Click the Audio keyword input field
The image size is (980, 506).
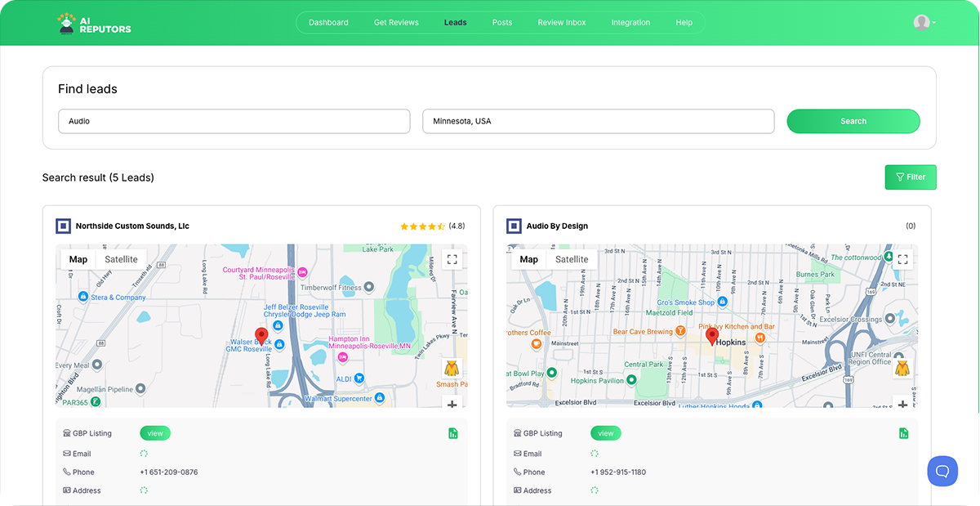coord(234,121)
